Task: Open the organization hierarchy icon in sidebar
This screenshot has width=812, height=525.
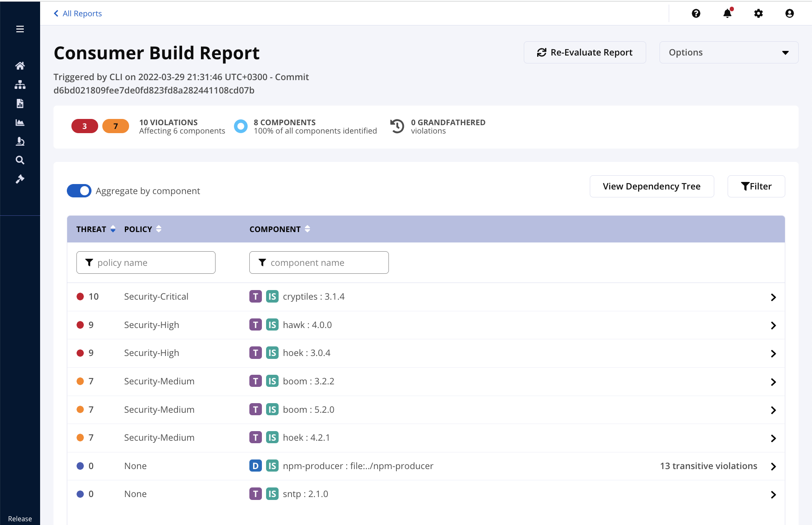Action: [20, 85]
